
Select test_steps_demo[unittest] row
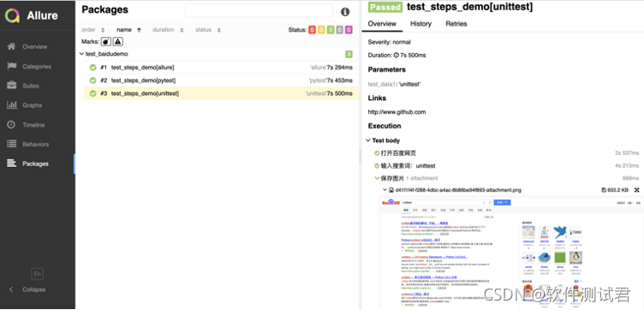click(221, 93)
